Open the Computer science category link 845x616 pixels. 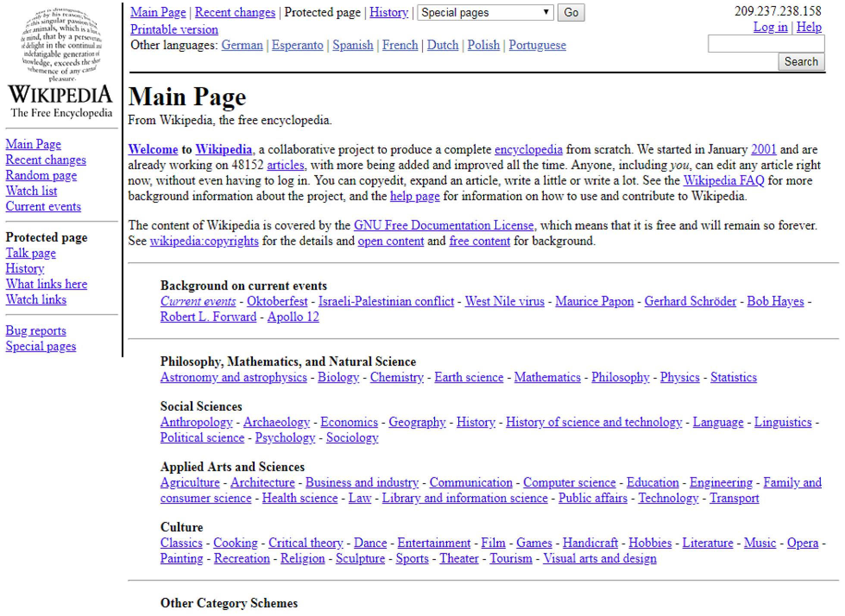click(x=570, y=482)
